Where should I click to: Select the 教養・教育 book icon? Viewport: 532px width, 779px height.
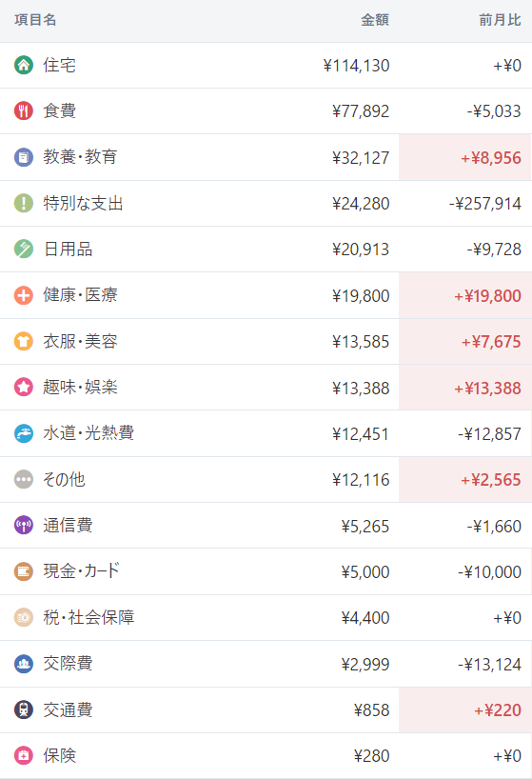tap(24, 157)
